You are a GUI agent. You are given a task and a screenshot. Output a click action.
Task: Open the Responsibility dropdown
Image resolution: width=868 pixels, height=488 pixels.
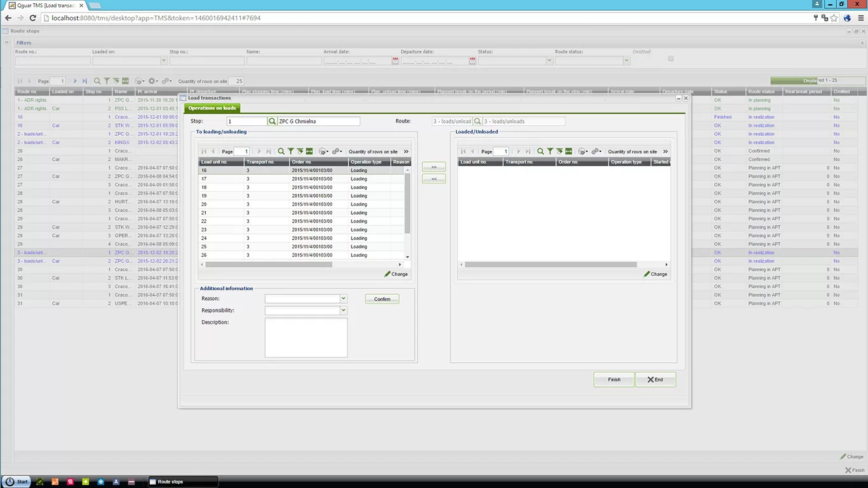click(344, 310)
